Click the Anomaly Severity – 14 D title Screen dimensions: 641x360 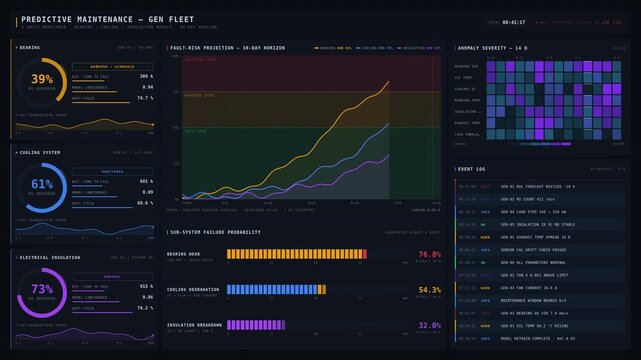(492, 48)
